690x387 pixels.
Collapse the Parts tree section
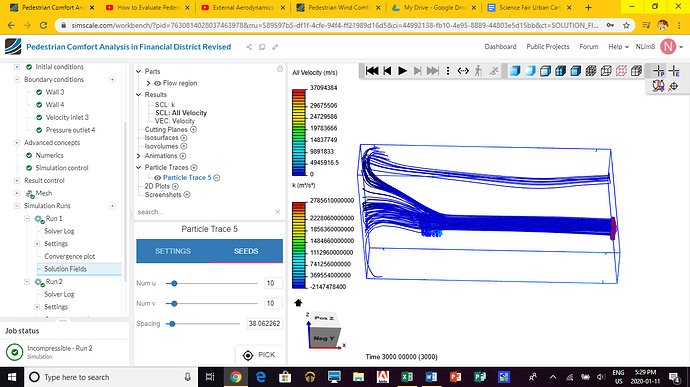coord(139,71)
